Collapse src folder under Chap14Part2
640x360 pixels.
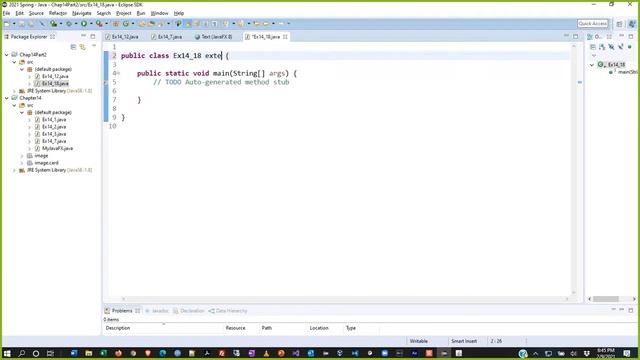(x=14, y=62)
